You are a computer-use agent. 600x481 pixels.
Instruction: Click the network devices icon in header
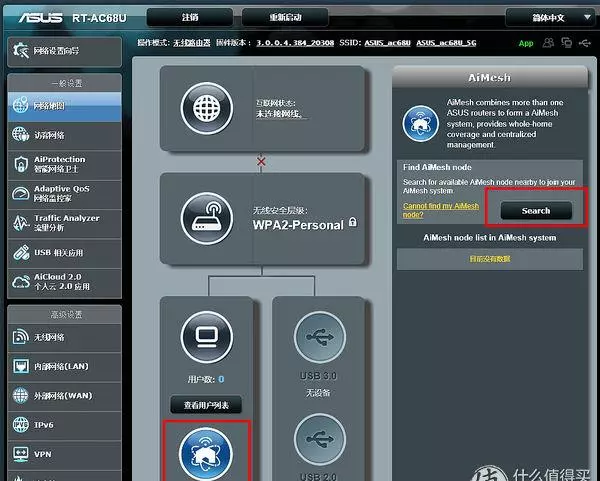click(566, 42)
